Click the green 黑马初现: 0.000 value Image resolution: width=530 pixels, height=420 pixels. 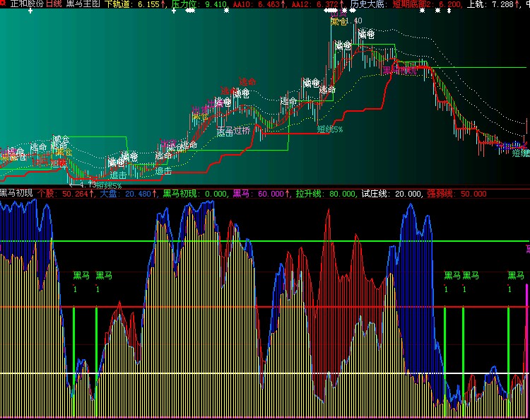195,194
